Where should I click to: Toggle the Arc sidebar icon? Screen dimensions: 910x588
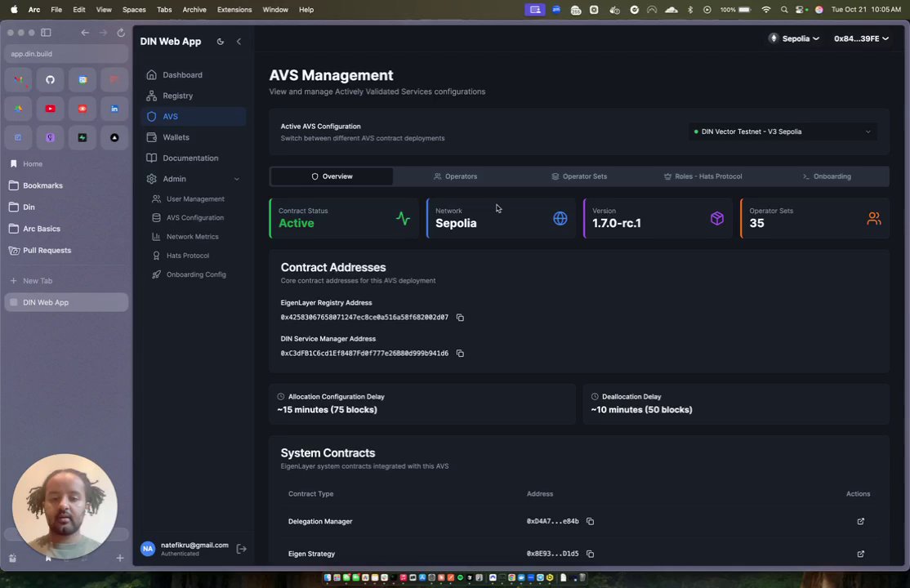(x=46, y=33)
